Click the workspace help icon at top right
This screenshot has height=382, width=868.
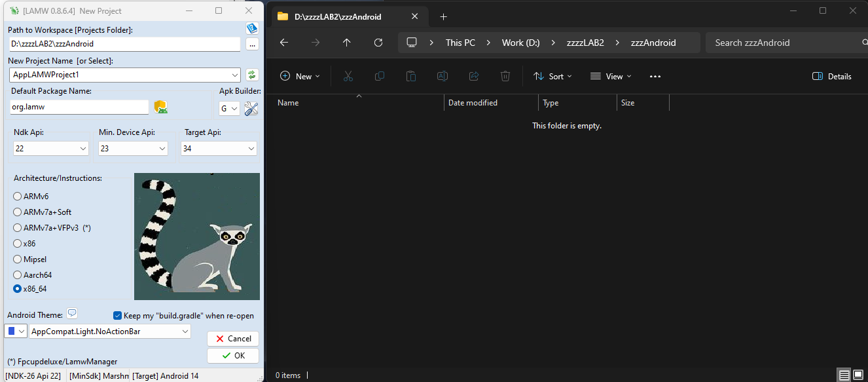pyautogui.click(x=252, y=28)
